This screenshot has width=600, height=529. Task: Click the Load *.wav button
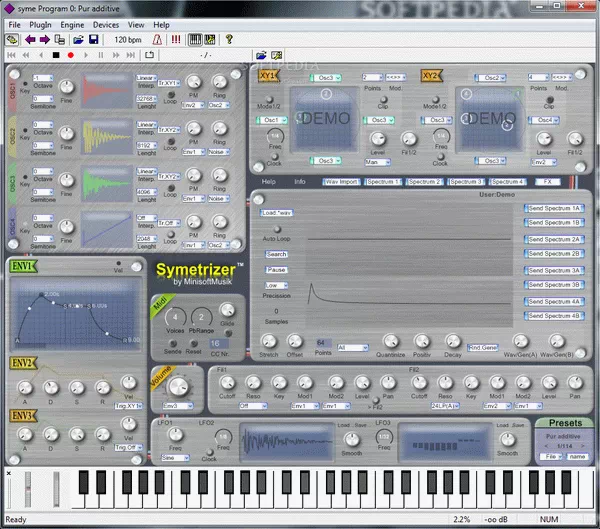coord(276,213)
